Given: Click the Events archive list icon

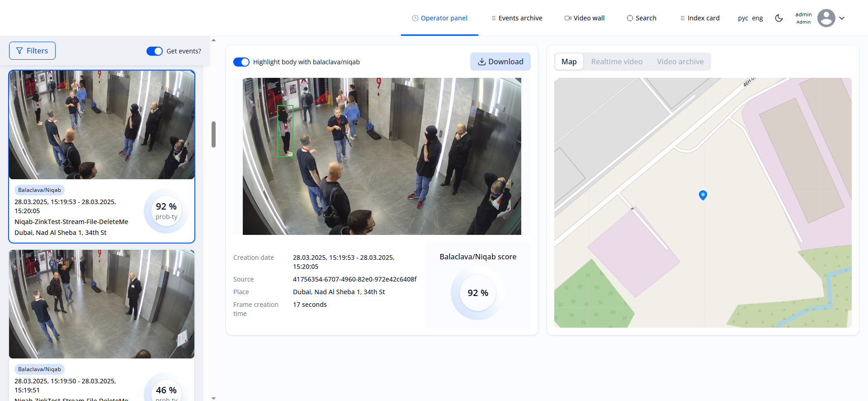Looking at the screenshot, I should (x=494, y=18).
